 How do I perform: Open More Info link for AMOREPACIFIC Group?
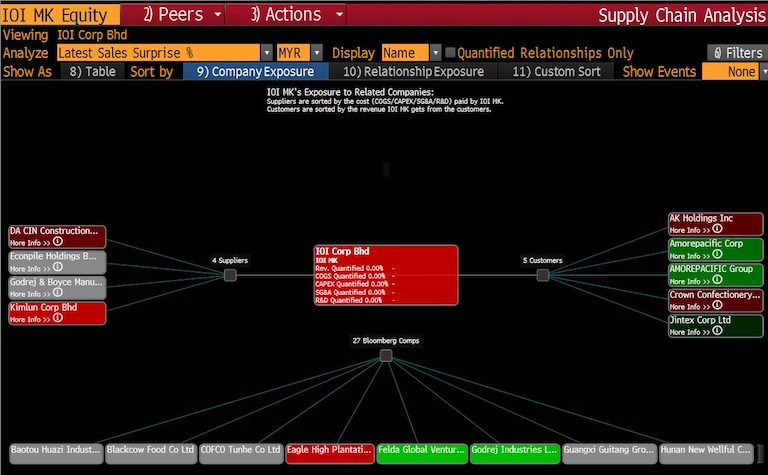(x=690, y=281)
